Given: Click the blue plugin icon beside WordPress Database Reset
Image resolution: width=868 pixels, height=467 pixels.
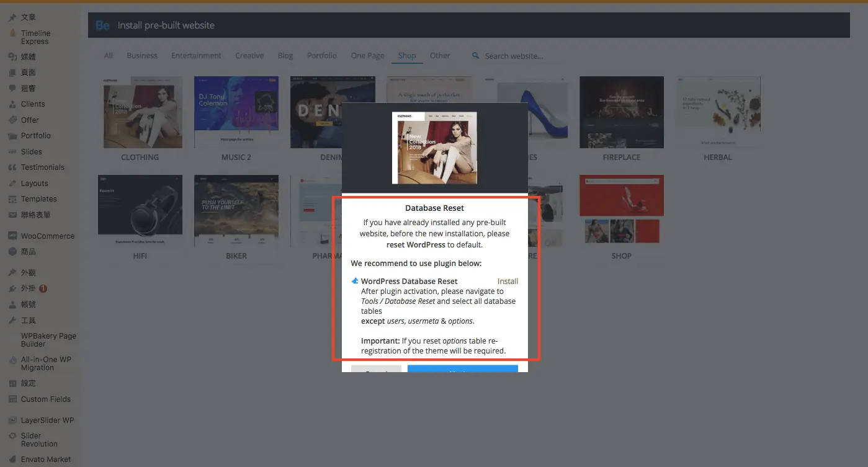Looking at the screenshot, I should point(355,281).
